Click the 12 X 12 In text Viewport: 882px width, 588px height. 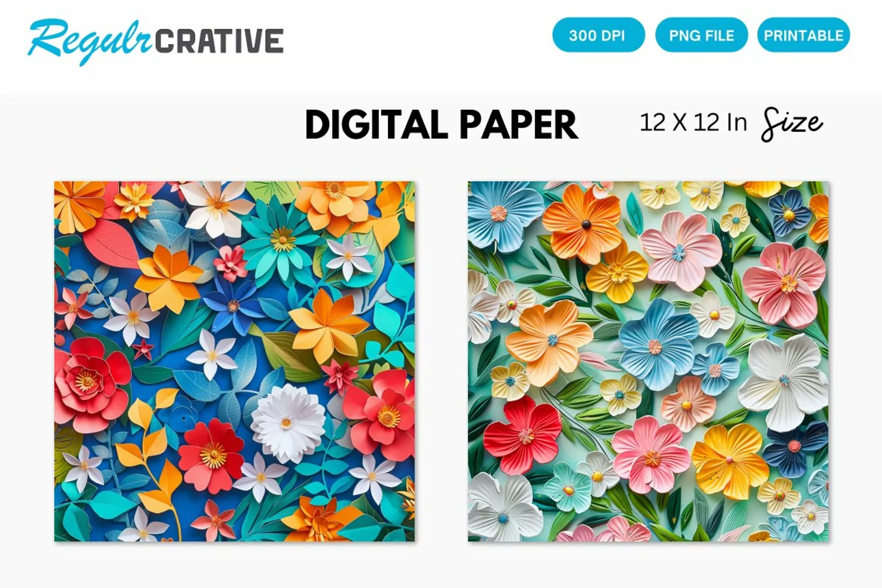tap(693, 123)
